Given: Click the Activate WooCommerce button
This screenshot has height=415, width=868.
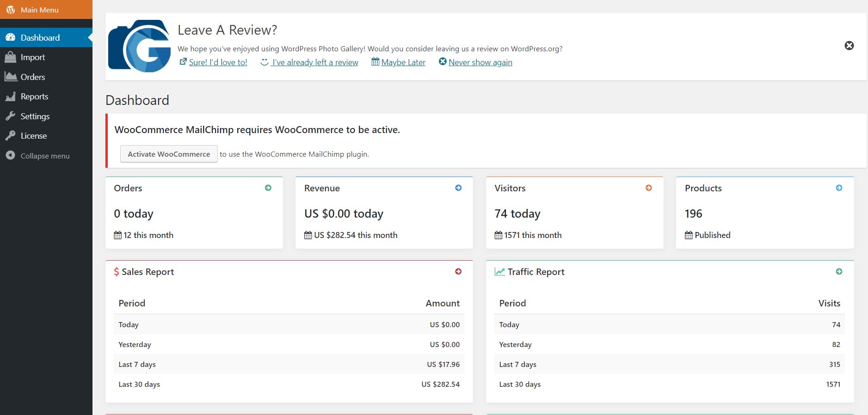Looking at the screenshot, I should coord(169,154).
